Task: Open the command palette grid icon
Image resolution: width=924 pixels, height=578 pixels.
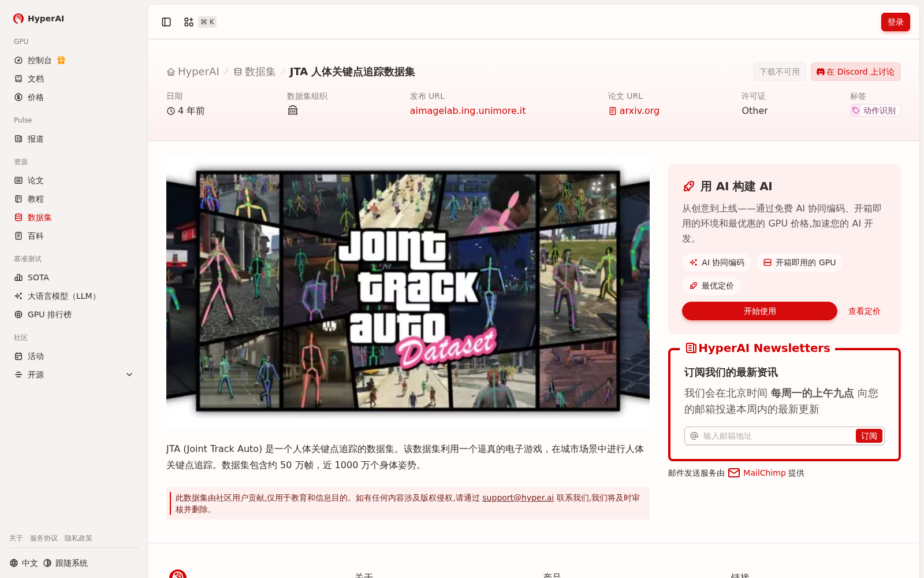Action: point(189,22)
